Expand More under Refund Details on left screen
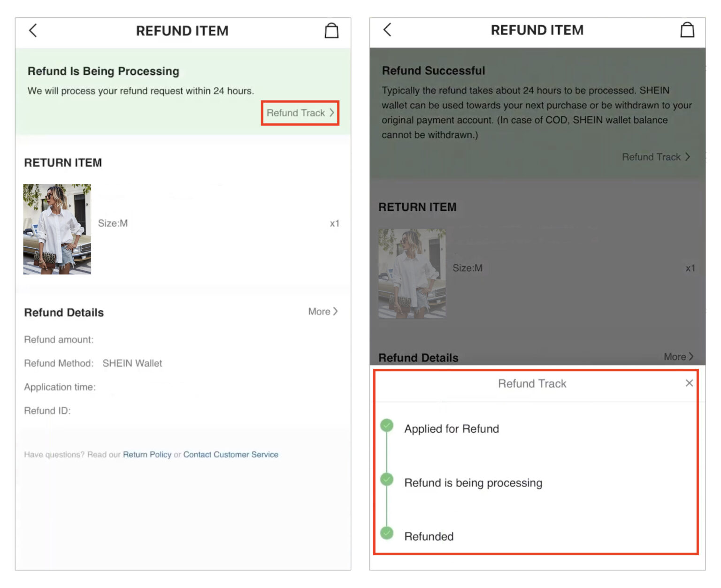This screenshot has height=588, width=721. tap(322, 311)
